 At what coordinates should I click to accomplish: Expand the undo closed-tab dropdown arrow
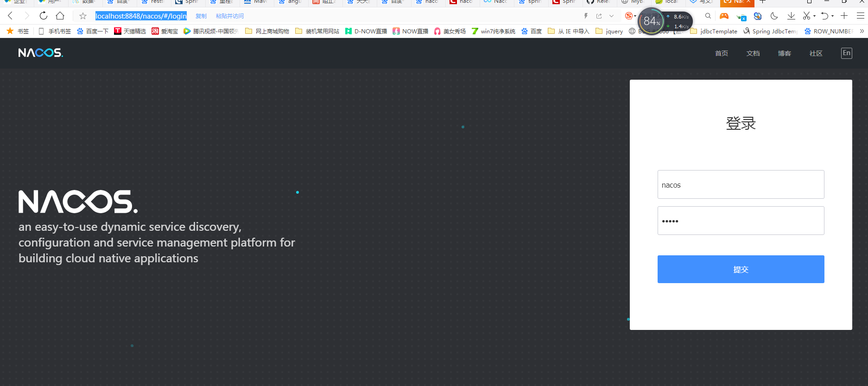click(x=832, y=16)
